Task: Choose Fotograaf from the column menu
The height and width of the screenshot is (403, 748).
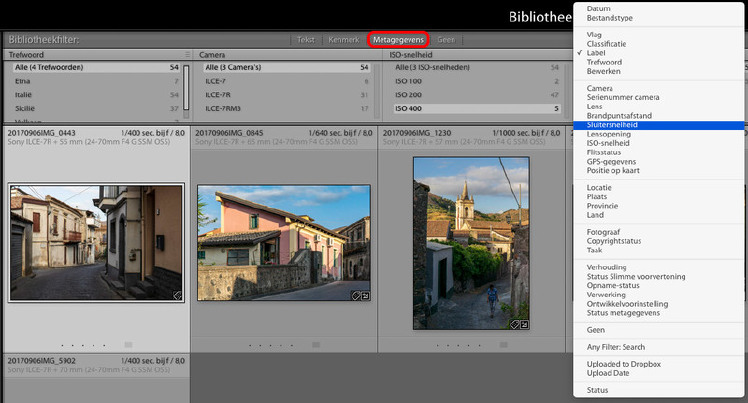Action: point(603,232)
